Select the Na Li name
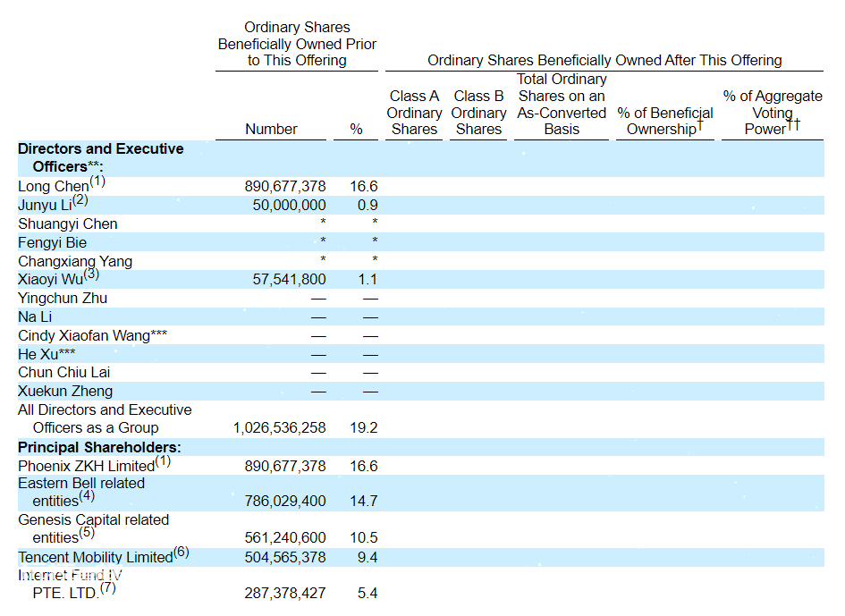 coord(35,316)
